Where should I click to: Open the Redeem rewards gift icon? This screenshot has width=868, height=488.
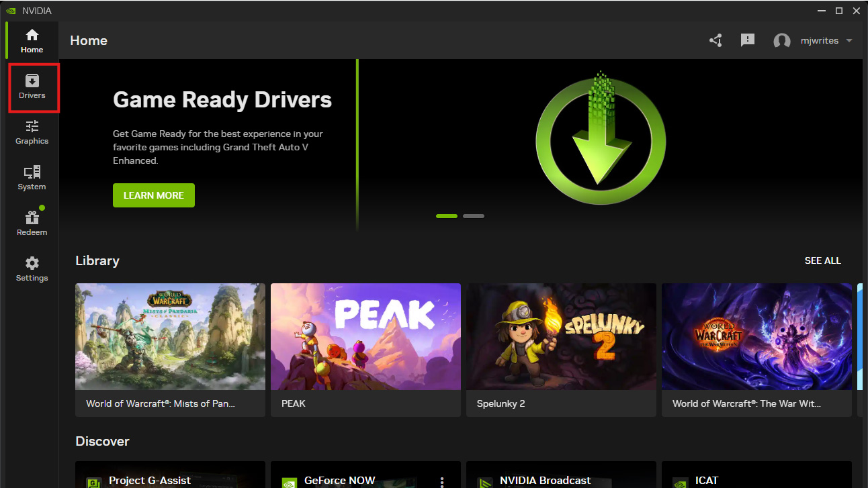[x=32, y=224]
